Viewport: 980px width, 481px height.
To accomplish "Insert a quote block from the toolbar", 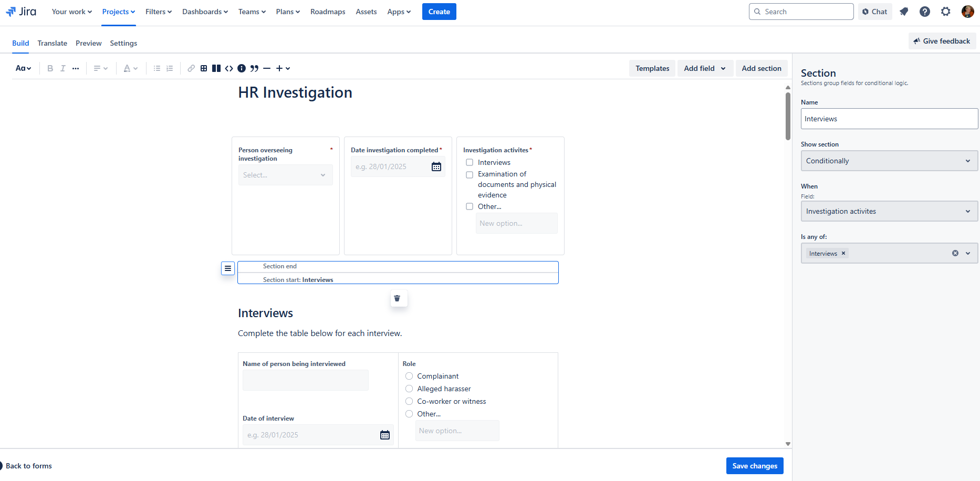I will pos(254,68).
